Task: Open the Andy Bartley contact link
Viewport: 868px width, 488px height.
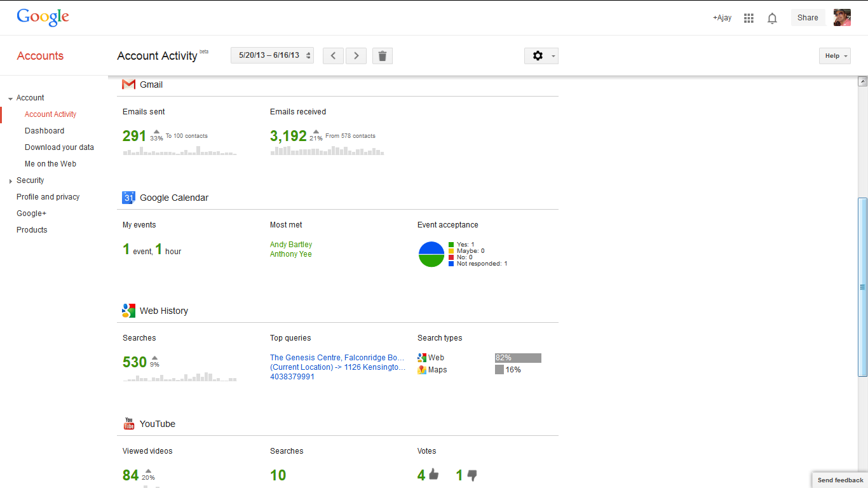Action: 291,245
